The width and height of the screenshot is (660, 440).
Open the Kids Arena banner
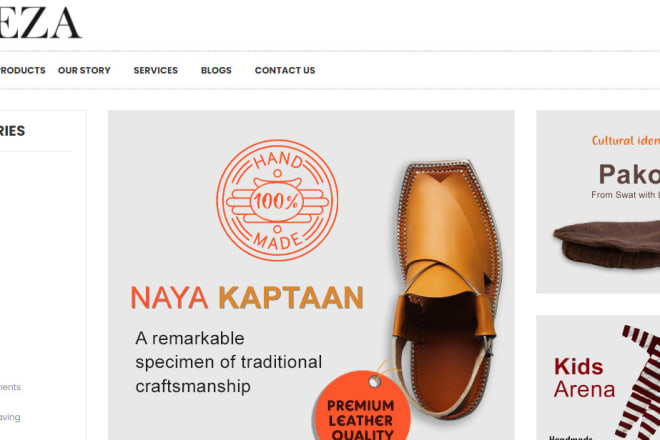(598, 377)
